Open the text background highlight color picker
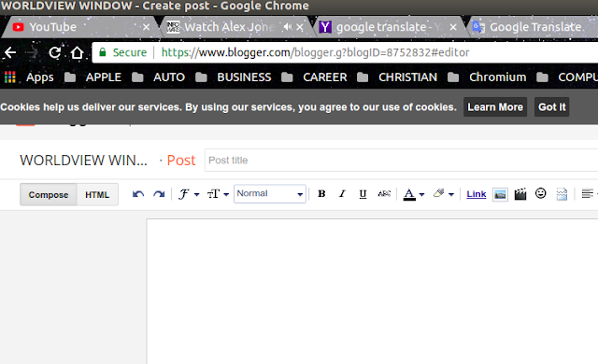This screenshot has width=598, height=364. click(x=444, y=194)
